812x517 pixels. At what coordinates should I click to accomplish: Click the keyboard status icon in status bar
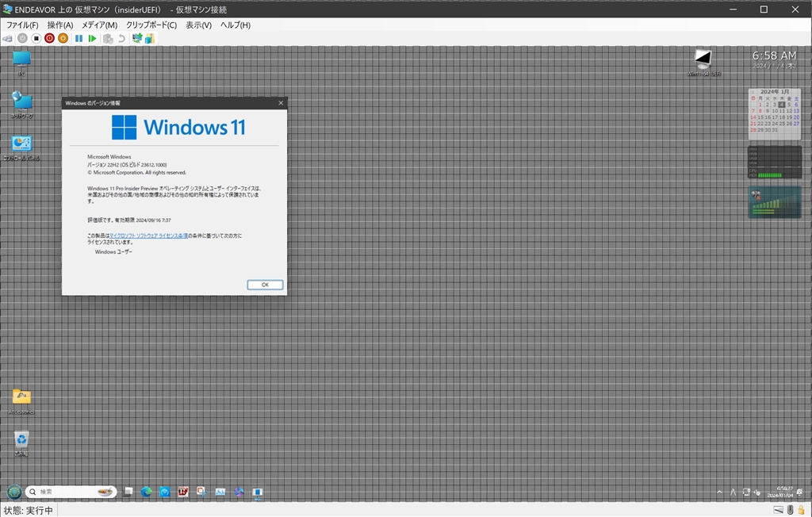coord(779,511)
